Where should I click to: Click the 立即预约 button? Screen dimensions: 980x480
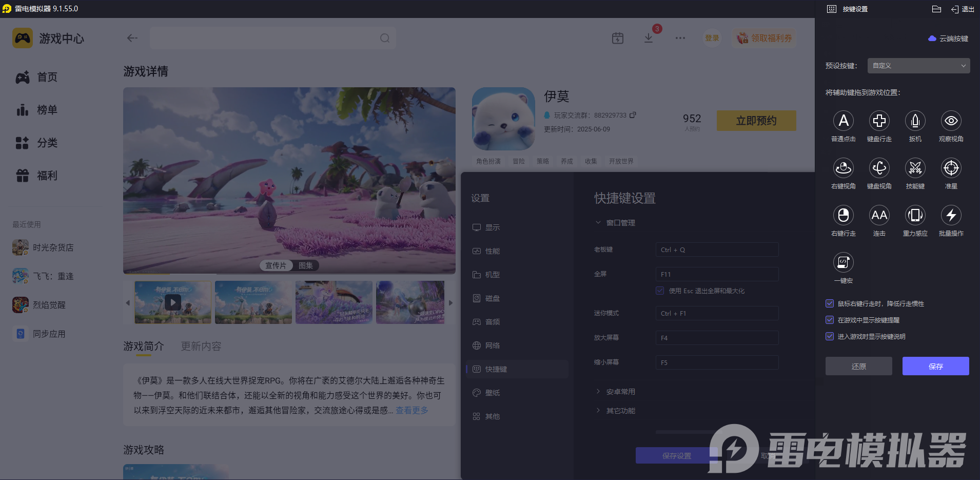click(x=756, y=121)
